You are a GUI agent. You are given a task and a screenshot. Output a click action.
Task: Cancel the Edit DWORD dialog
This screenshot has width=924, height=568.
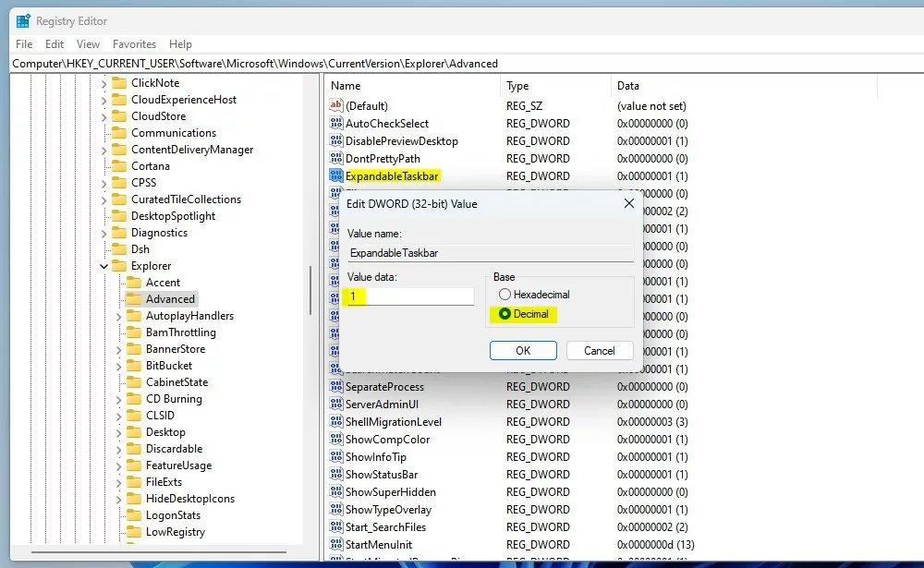tap(600, 351)
